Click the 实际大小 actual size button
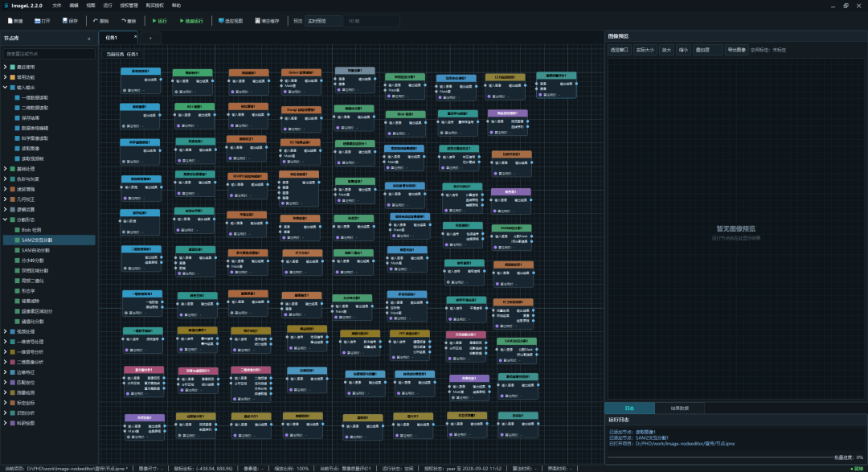 click(645, 50)
